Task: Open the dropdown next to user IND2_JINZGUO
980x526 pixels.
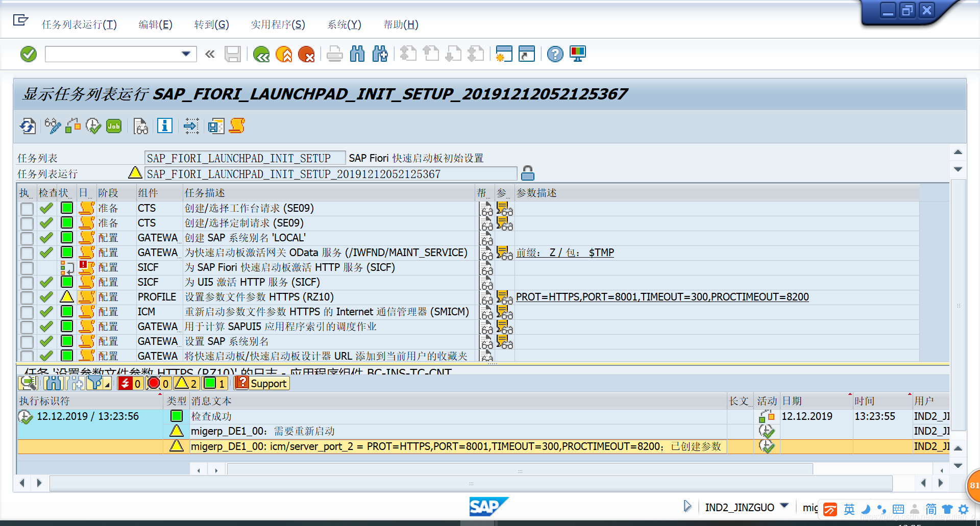Action: click(785, 507)
